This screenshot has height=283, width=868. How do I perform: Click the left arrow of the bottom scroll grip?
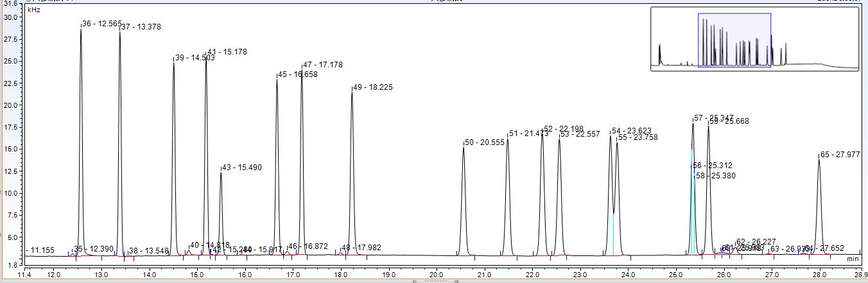coord(415,280)
